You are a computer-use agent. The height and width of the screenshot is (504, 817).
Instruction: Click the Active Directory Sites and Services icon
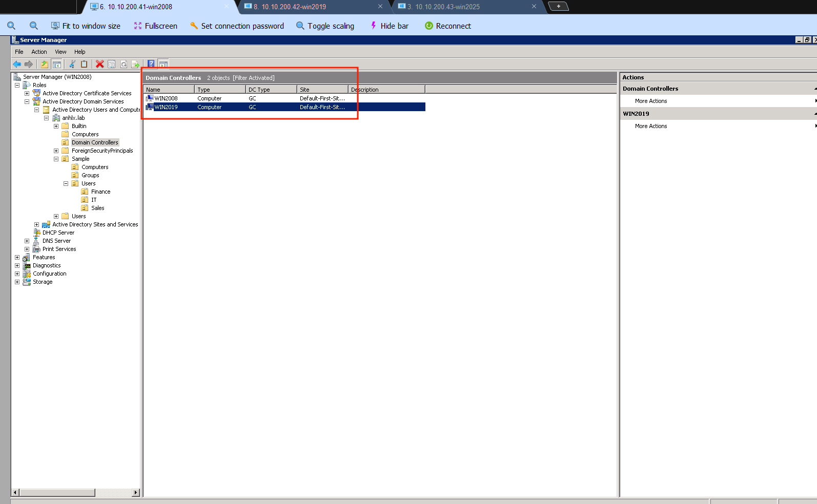click(x=46, y=224)
